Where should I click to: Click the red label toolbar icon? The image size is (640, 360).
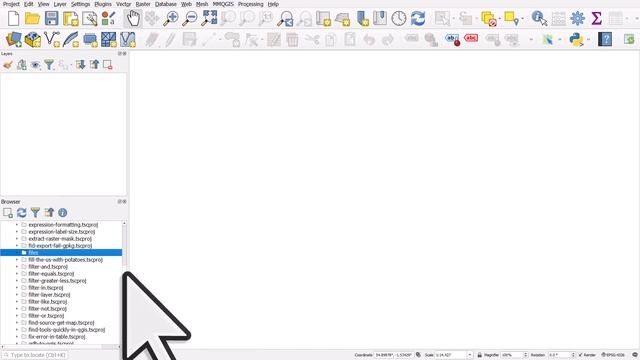[471, 38]
